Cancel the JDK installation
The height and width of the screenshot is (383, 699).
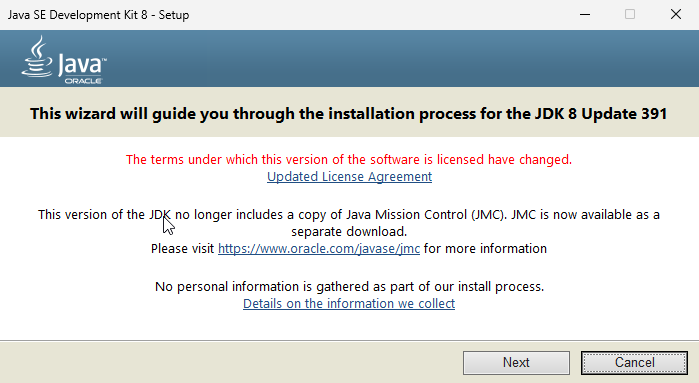click(634, 362)
